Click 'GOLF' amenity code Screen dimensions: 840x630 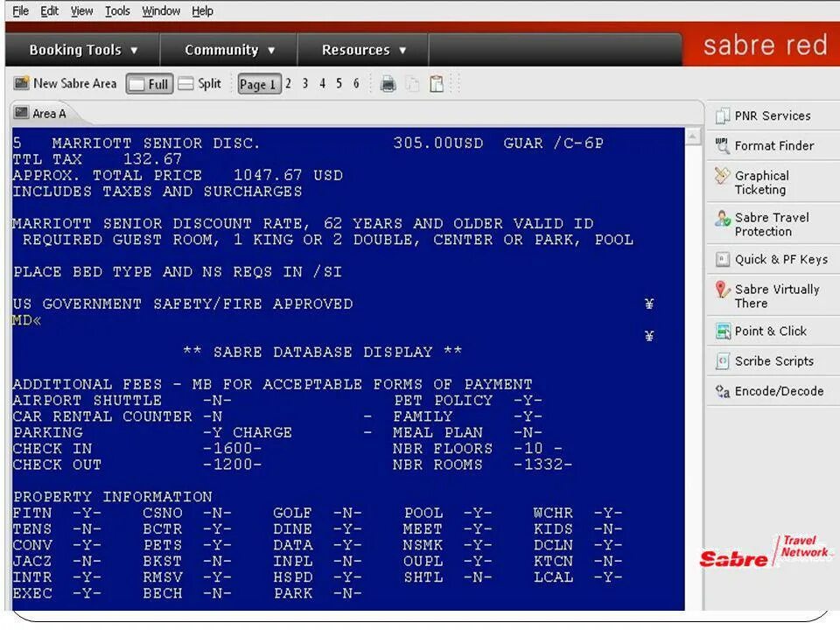[x=292, y=513]
